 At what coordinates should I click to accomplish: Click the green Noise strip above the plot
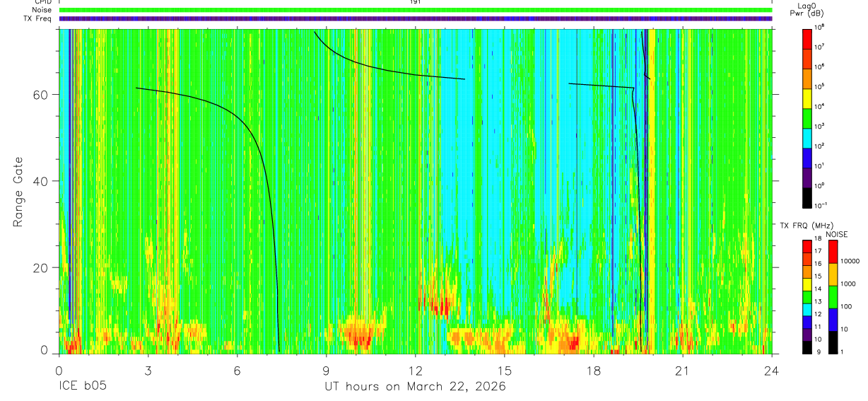[x=416, y=10]
